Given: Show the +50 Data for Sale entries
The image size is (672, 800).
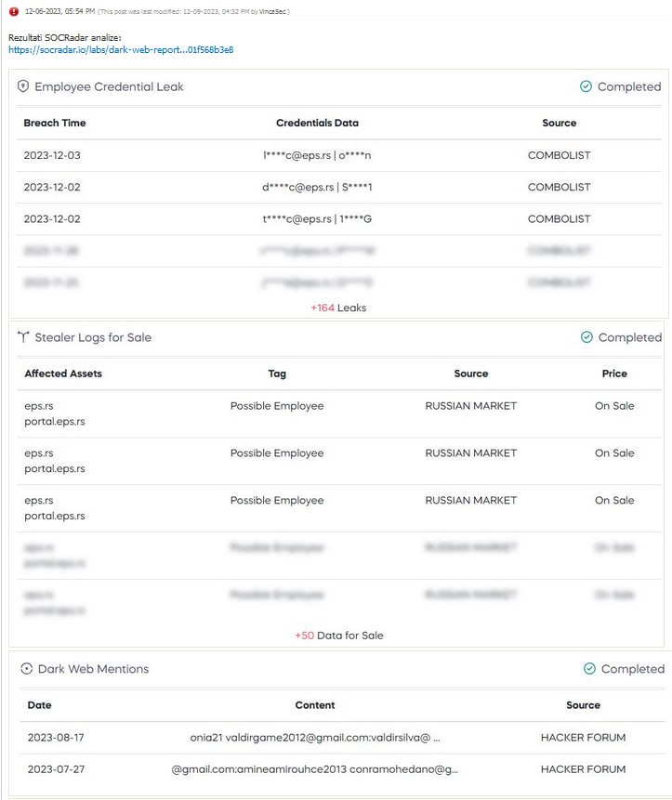Looking at the screenshot, I should pyautogui.click(x=338, y=636).
